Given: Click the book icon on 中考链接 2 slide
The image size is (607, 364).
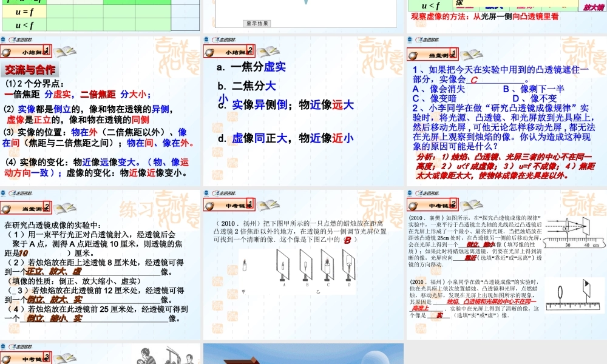Looking at the screenshot, I should pos(471,205).
